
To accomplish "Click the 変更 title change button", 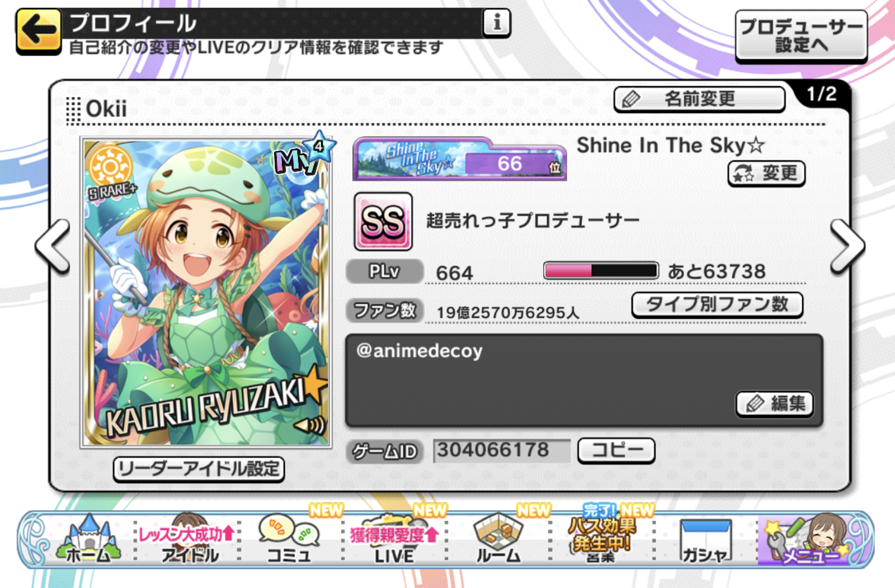I will 766,173.
